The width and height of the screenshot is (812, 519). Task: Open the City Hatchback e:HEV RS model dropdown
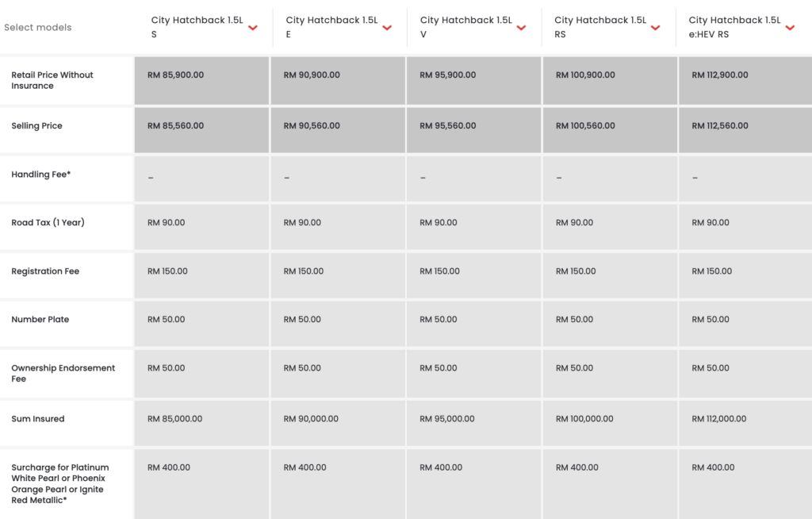pyautogui.click(x=790, y=28)
